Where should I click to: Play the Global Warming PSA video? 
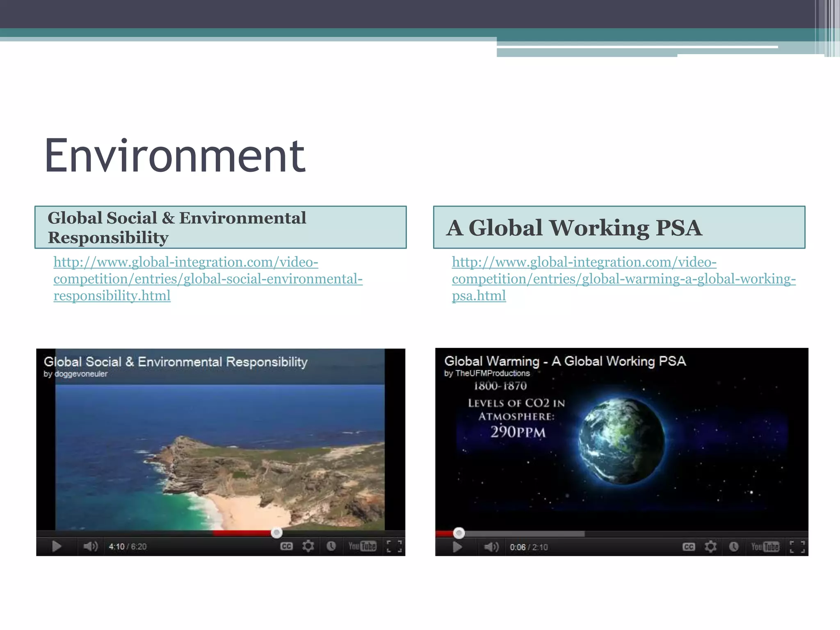point(457,547)
